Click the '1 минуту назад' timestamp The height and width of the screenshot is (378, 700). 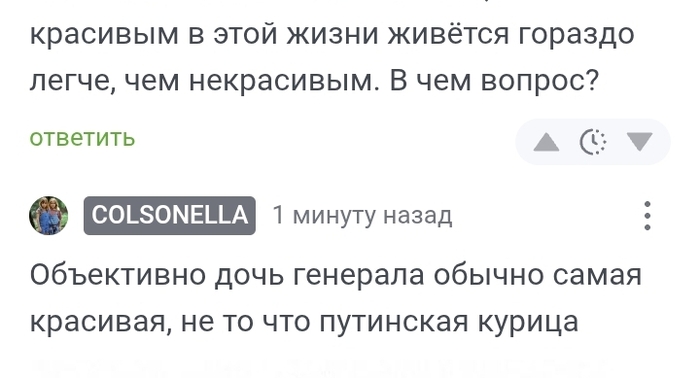(x=362, y=215)
